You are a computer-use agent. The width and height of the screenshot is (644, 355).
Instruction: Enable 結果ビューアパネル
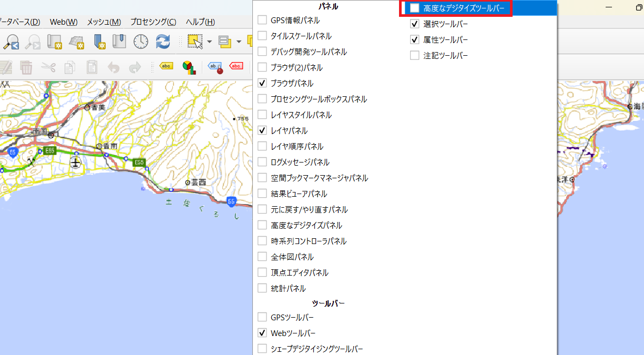point(262,194)
